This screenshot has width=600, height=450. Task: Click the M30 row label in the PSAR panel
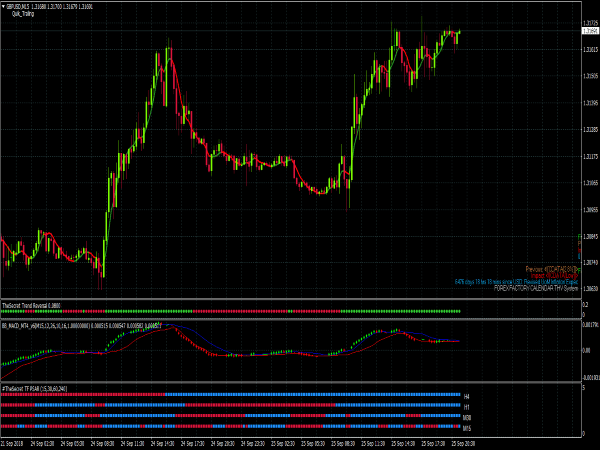pyautogui.click(x=467, y=417)
